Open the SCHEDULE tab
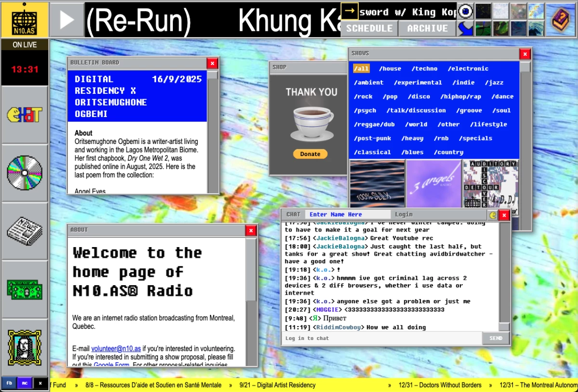This screenshot has width=578, height=392. pyautogui.click(x=369, y=29)
